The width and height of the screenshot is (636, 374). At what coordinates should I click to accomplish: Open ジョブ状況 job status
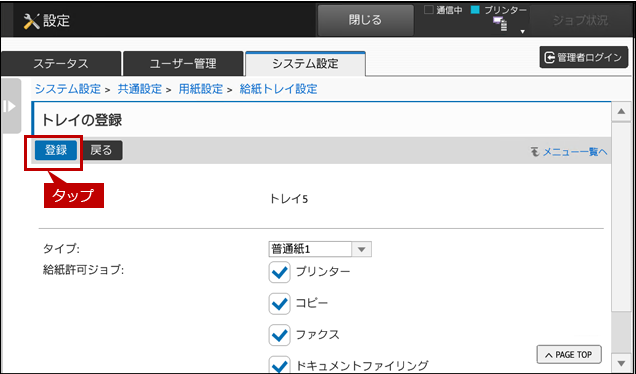pos(580,20)
